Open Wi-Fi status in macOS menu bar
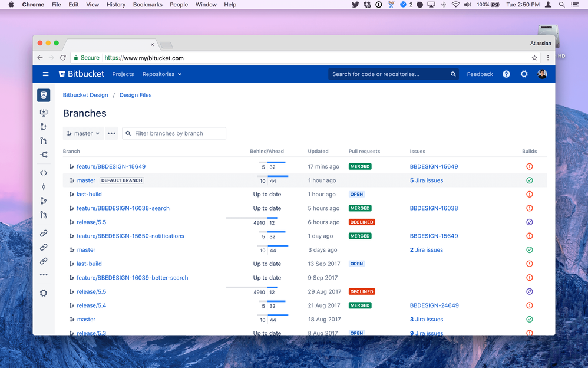Image resolution: width=588 pixels, height=368 pixels. pyautogui.click(x=455, y=5)
